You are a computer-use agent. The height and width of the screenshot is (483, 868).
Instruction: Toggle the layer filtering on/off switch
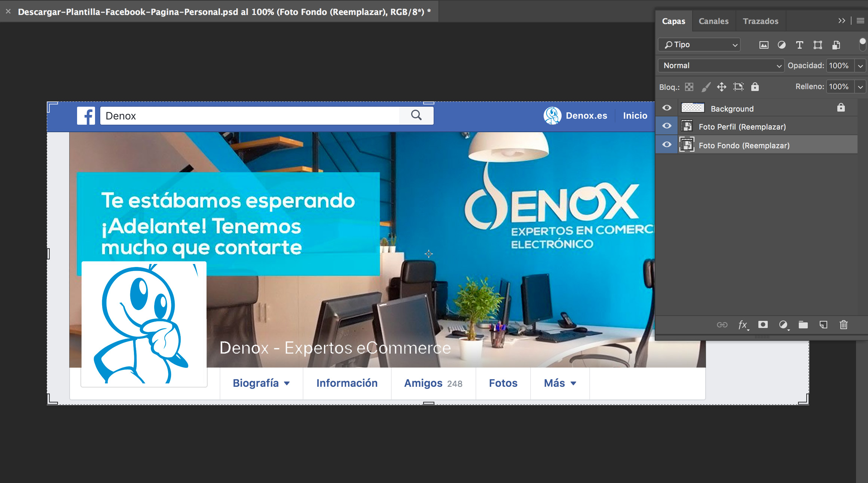click(x=862, y=45)
